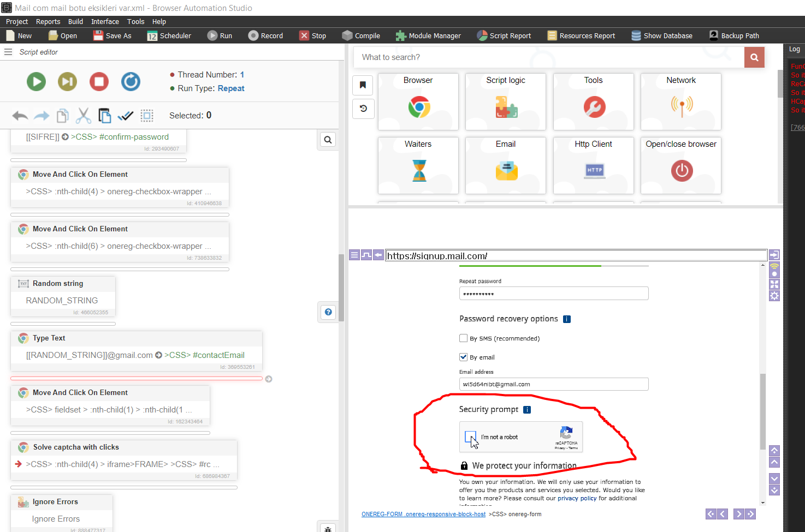The width and height of the screenshot is (805, 532).
Task: Click the privacy policy link on the page
Action: [577, 498]
